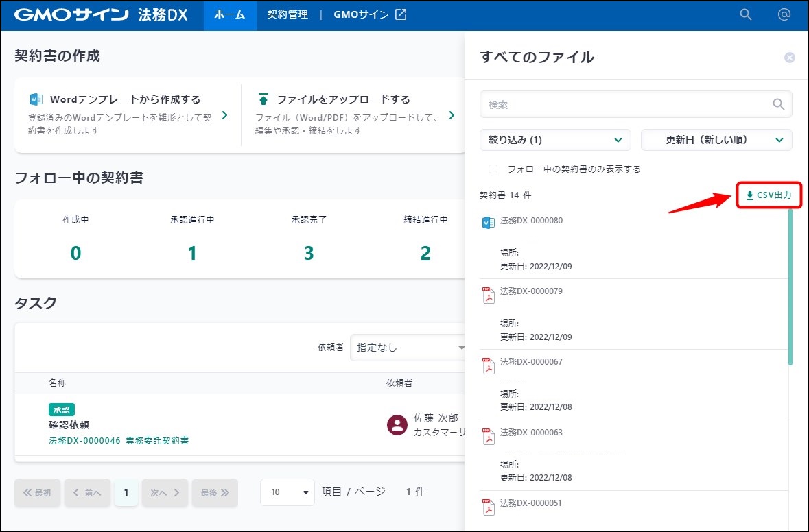Click the 作成中 count 0

tap(75, 253)
